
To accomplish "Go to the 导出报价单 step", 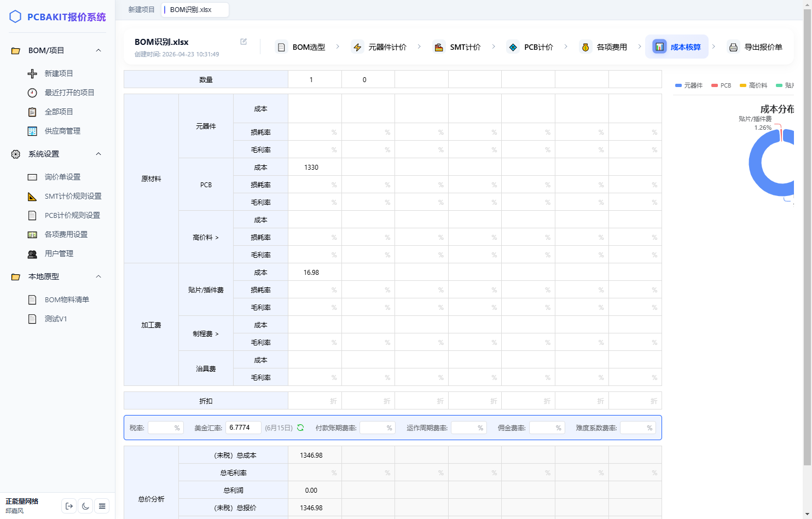I will pyautogui.click(x=755, y=47).
